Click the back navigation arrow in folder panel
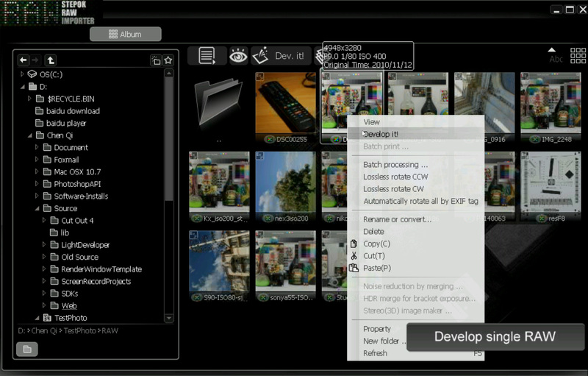588x376 pixels. coord(24,60)
